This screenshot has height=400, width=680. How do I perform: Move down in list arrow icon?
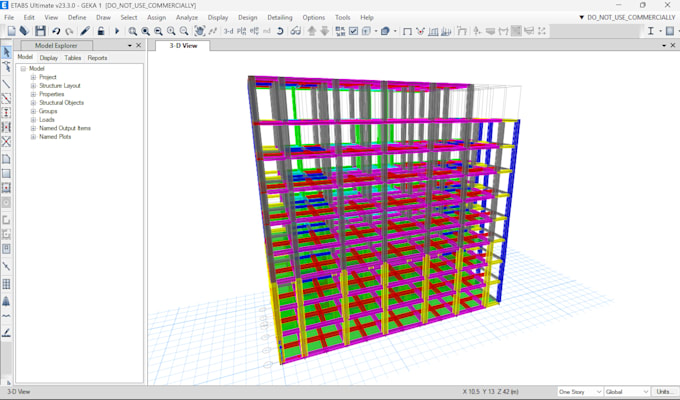click(x=325, y=31)
